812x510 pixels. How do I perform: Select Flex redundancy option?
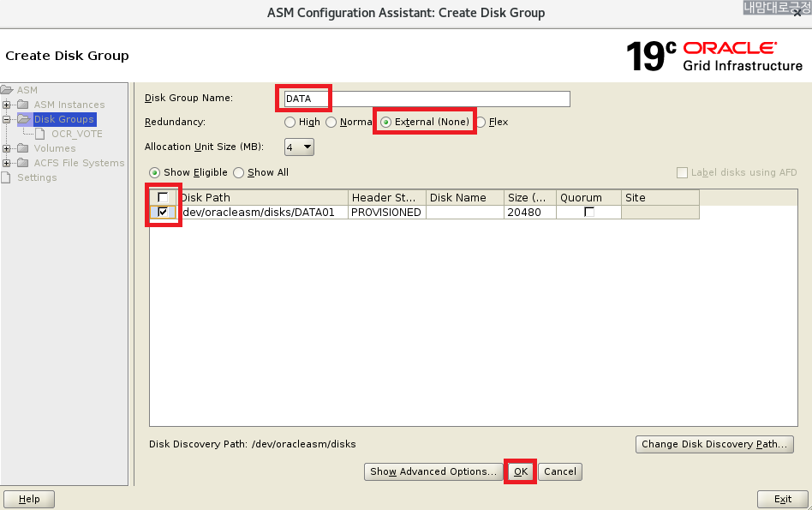coord(481,123)
